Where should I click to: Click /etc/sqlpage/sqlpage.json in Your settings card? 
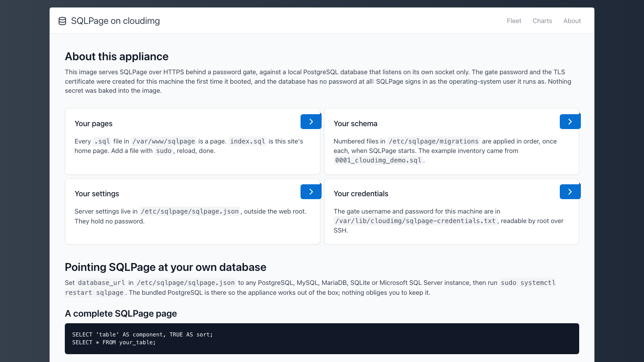coord(190,212)
